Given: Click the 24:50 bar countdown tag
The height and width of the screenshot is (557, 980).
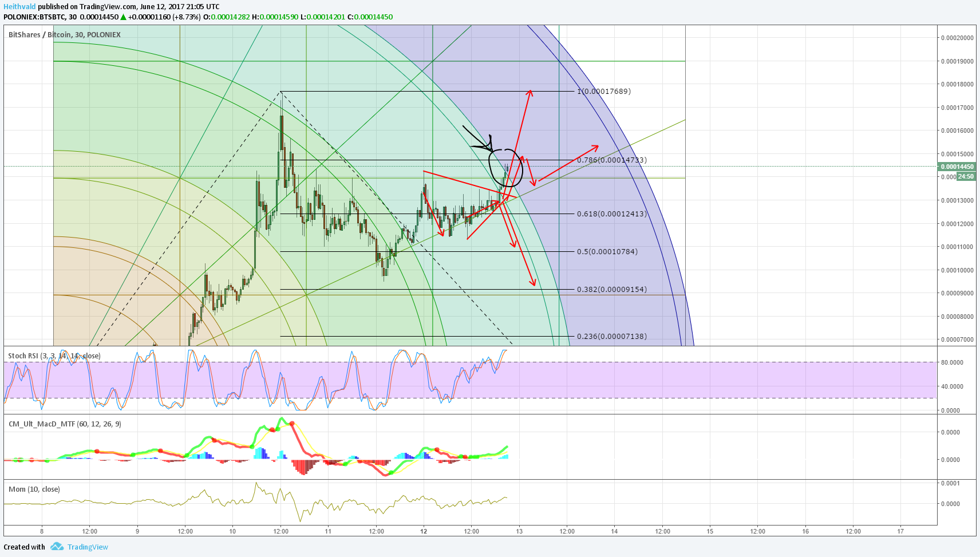Looking at the screenshot, I should pyautogui.click(x=966, y=176).
